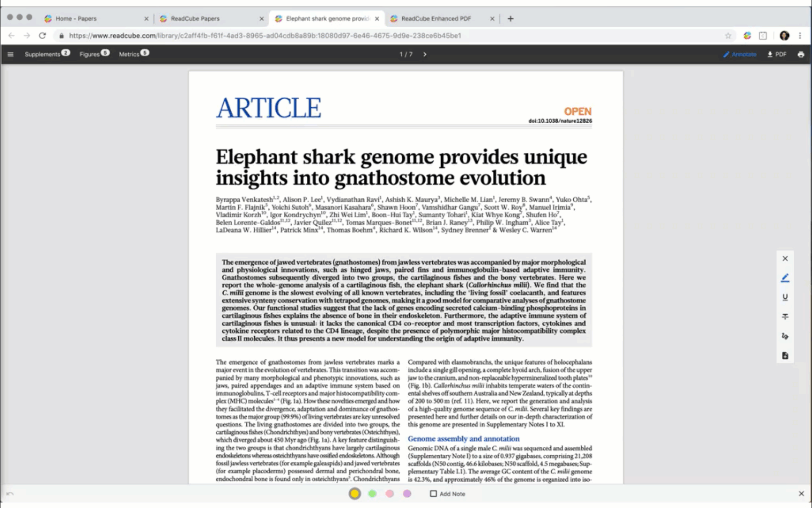812x508 pixels.
Task: Close the Home - Papers tab
Action: (146, 19)
